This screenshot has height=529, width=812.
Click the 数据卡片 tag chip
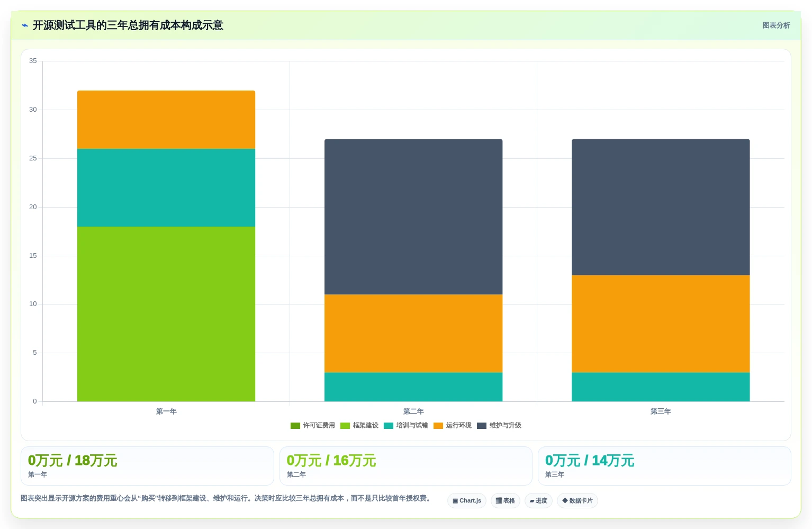tap(578, 501)
